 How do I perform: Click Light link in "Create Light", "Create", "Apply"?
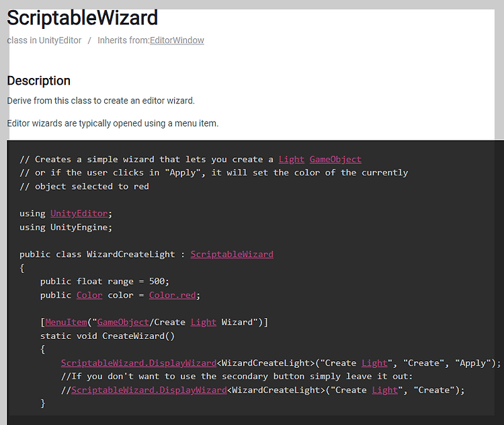coord(374,362)
